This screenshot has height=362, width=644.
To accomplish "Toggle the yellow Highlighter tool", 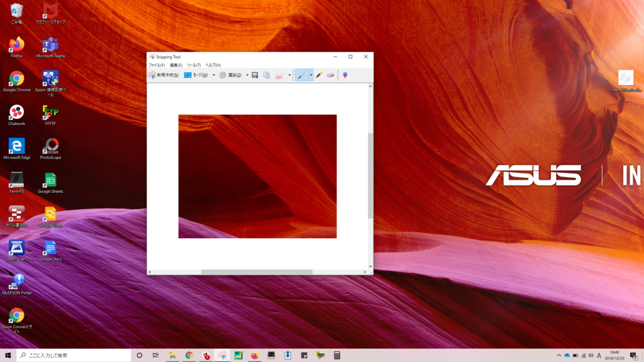I will tap(319, 75).
